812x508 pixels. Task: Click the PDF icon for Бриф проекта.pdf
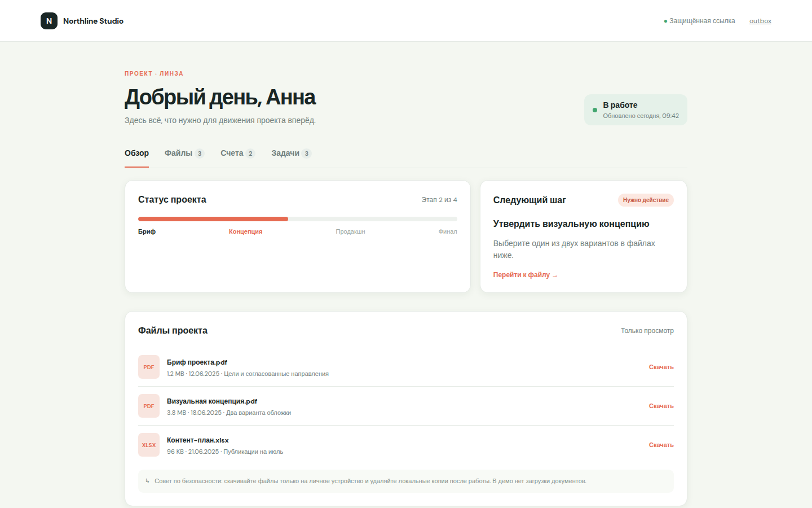[149, 367]
